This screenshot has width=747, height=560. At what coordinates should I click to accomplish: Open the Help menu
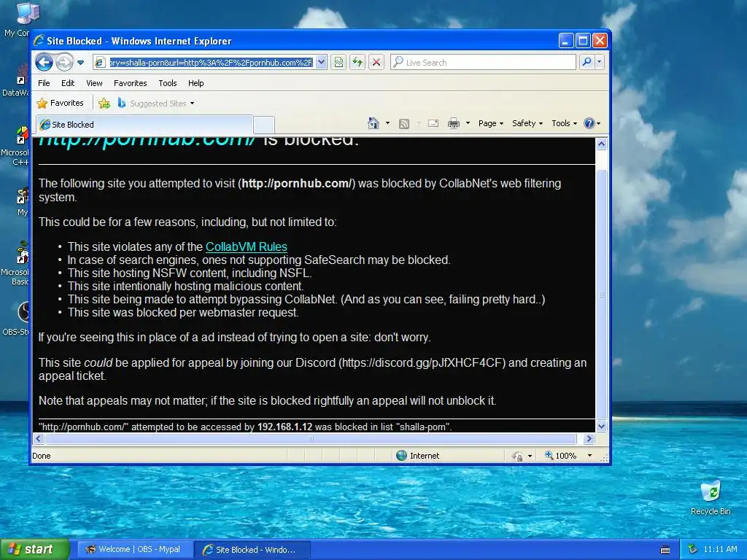196,83
